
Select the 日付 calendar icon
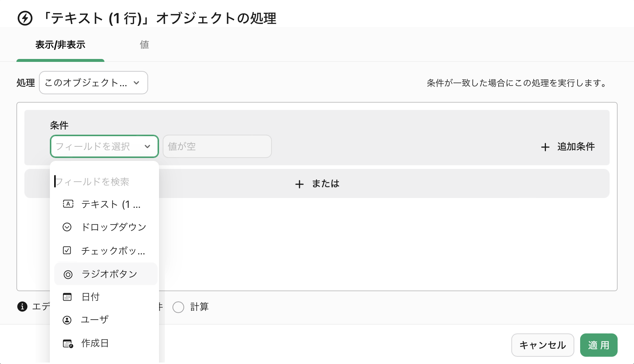pos(67,297)
